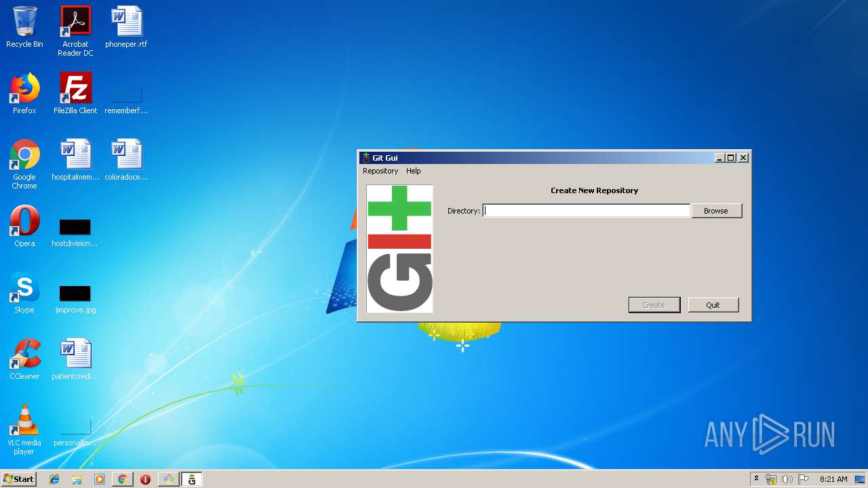The height and width of the screenshot is (488, 868).
Task: Maximize the Git Gui window
Action: tap(730, 158)
